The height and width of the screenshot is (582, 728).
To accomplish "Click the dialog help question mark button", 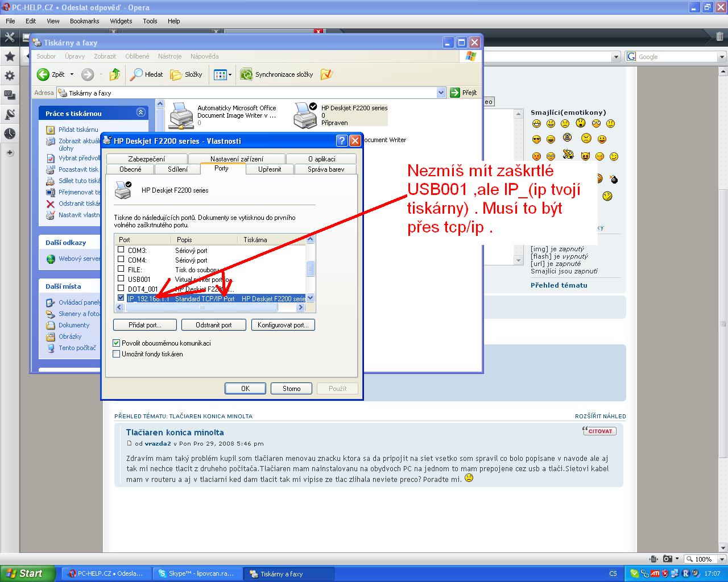I will tap(342, 140).
